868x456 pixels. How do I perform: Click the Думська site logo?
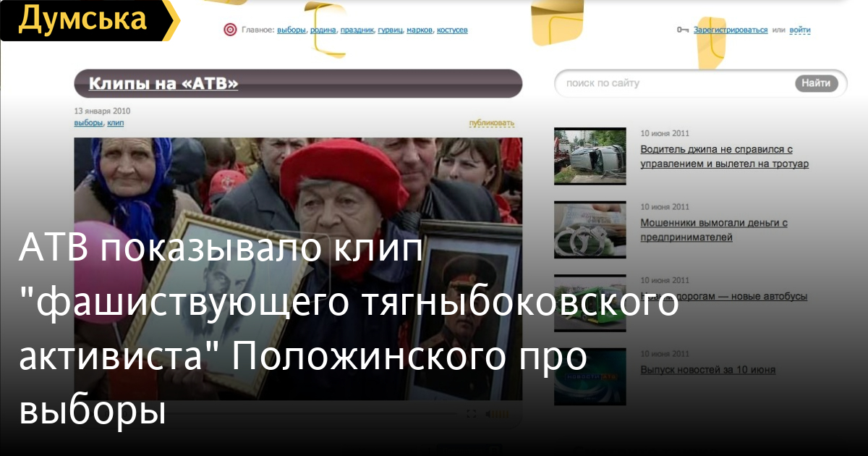(83, 20)
